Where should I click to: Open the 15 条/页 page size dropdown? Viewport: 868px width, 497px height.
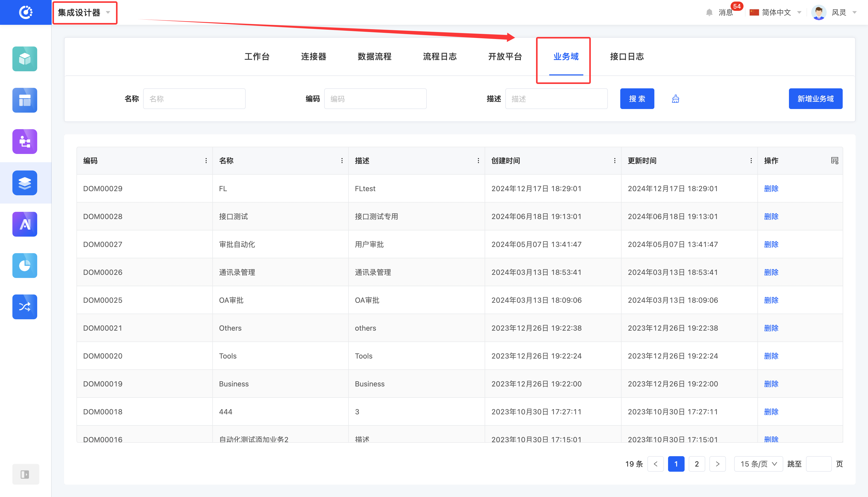click(x=758, y=464)
